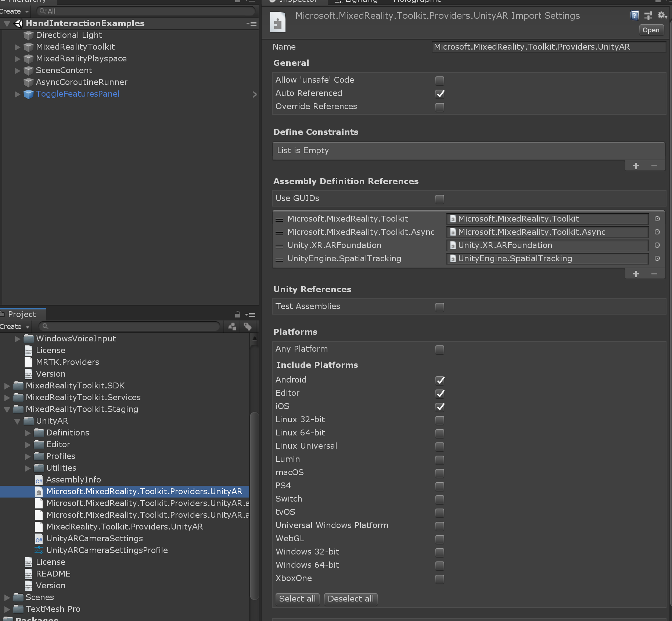Screen dimensions: 672x621
Task: Click the Open button in the Inspector
Action: 651,30
